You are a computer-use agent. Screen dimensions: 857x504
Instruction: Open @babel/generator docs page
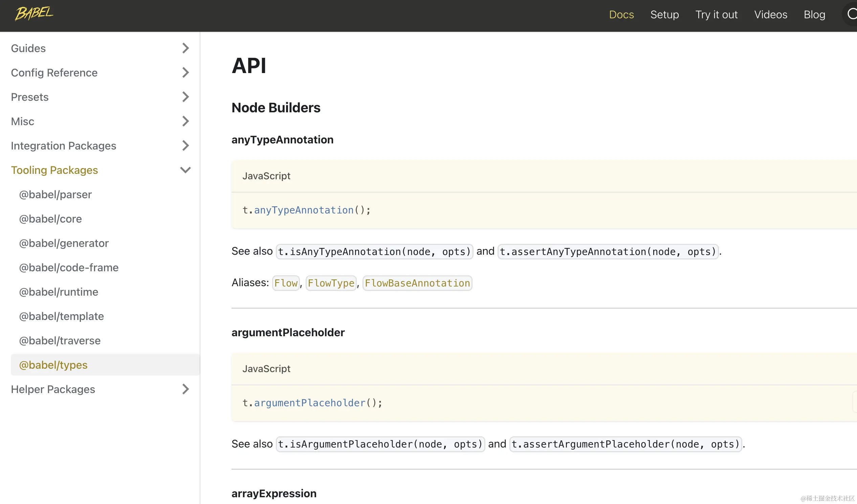pos(64,243)
